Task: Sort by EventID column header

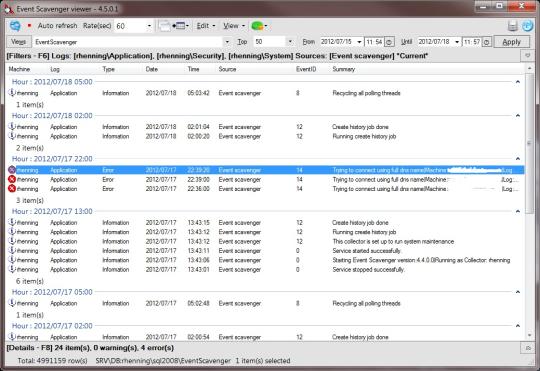Action: coord(306,69)
